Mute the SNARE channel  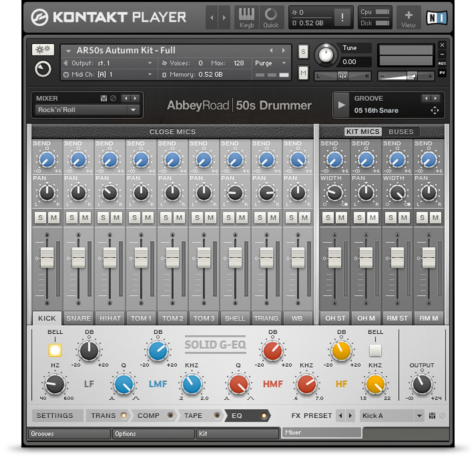[85, 218]
